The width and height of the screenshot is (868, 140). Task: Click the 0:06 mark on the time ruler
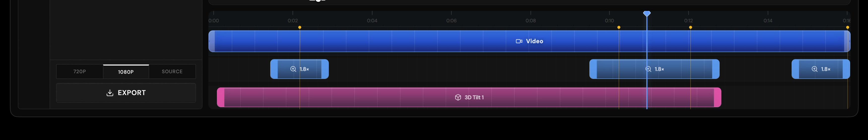(452, 21)
